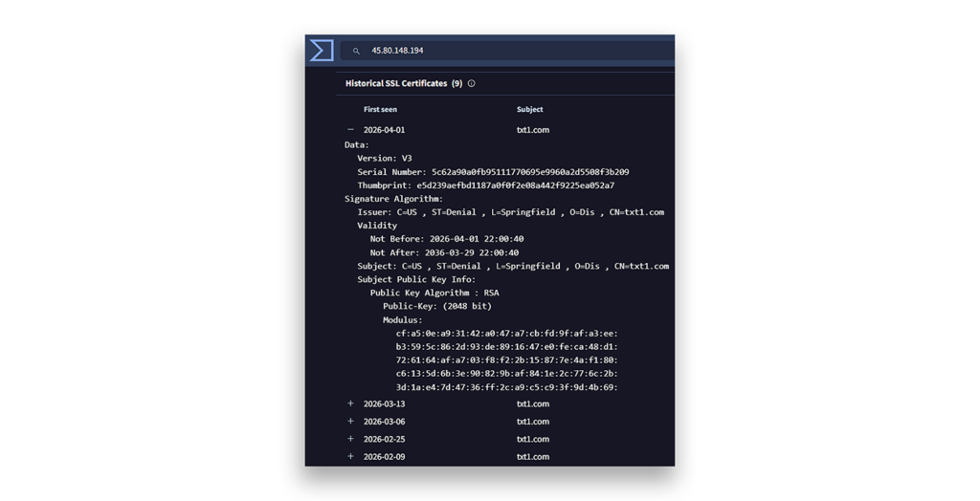The height and width of the screenshot is (501, 980).
Task: Click the search field containing 45.80.148.194
Action: pyautogui.click(x=507, y=51)
